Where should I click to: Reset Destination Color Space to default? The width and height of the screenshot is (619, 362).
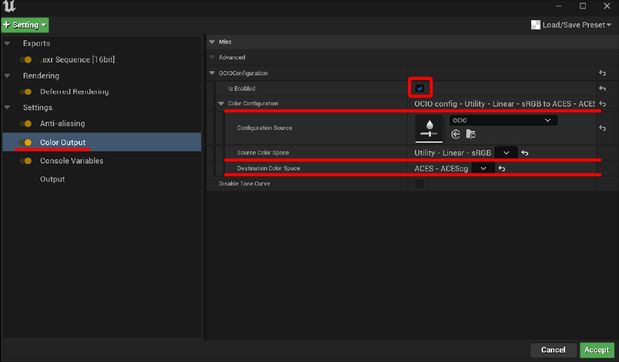point(502,169)
